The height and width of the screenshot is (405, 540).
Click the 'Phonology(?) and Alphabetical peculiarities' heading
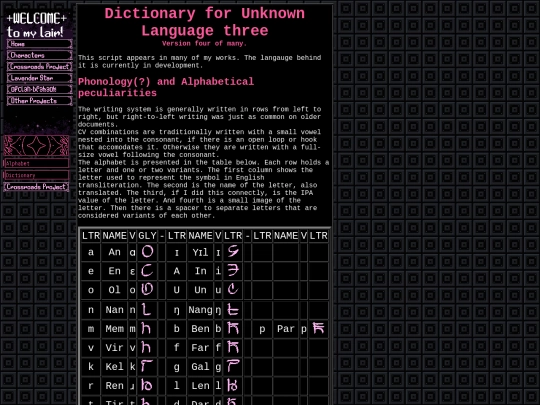coord(166,87)
